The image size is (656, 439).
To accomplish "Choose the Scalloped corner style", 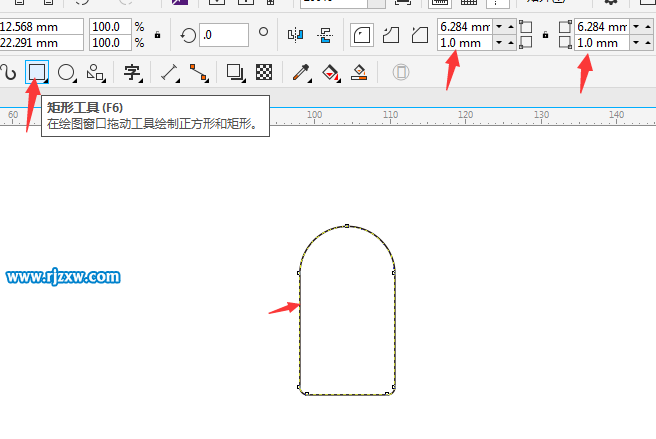I will (391, 35).
